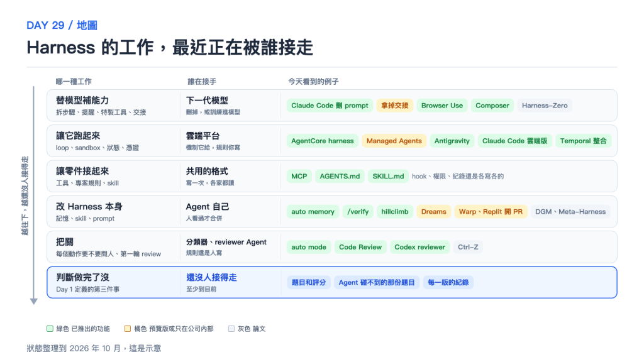Screen dimensions: 644x362
Task: Click the 'auto mode' tag
Action: 308,247
